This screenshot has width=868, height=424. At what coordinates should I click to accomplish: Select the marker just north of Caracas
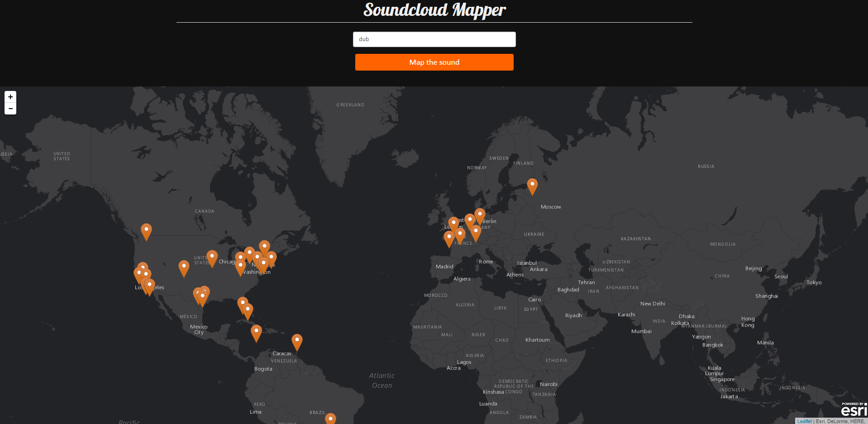click(x=297, y=343)
